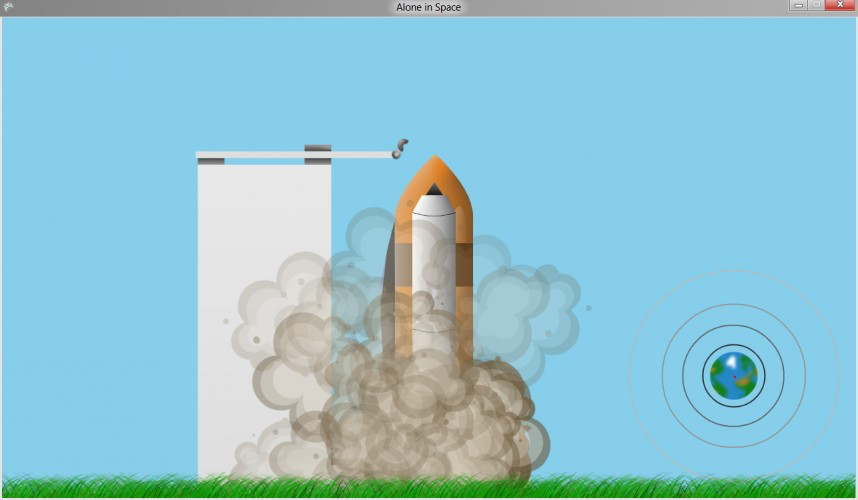Click the gray clamp on the tower arm
858x500 pixels.
(x=317, y=154)
